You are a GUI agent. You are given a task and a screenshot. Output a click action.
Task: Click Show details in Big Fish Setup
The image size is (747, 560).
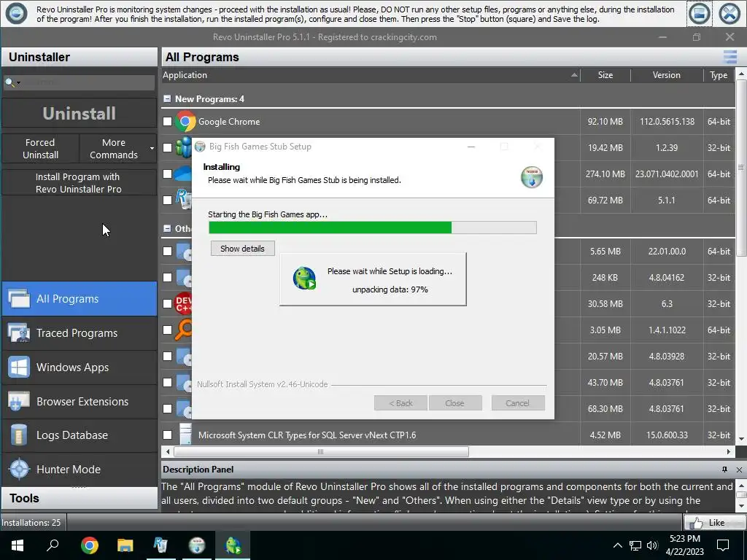tap(242, 249)
